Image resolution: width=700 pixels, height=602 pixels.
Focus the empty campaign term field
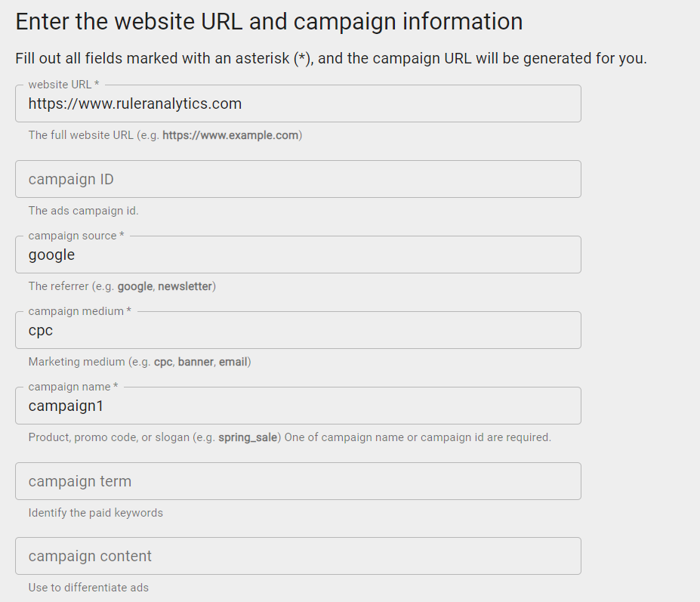[298, 481]
